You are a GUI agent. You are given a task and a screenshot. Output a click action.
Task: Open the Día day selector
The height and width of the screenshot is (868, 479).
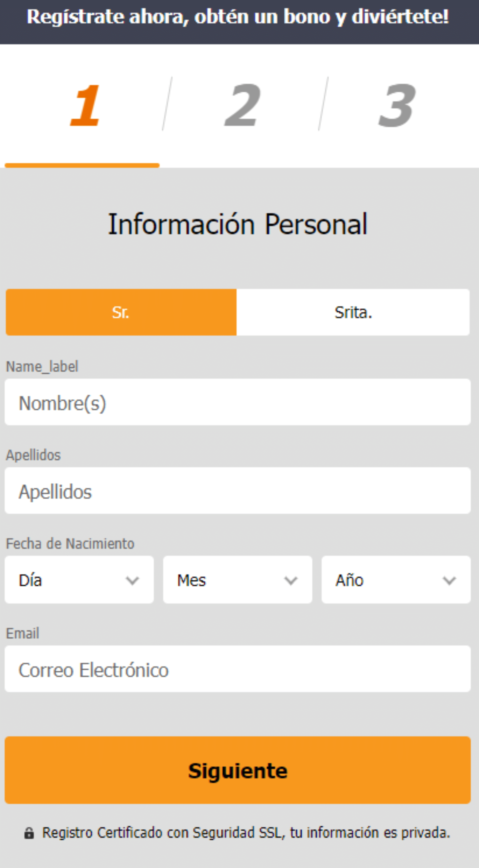pyautogui.click(x=79, y=580)
